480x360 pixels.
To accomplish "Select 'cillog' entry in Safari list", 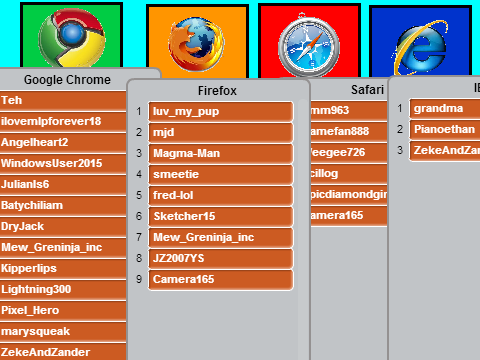I will (x=349, y=173).
